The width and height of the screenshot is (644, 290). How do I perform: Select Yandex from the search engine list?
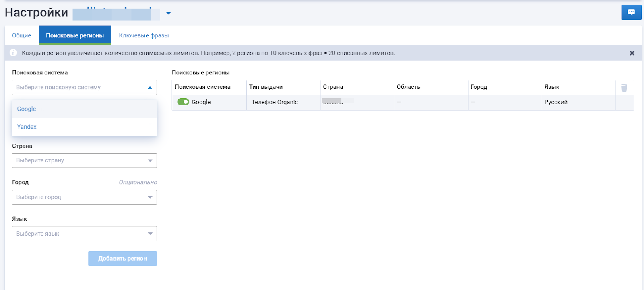[27, 127]
